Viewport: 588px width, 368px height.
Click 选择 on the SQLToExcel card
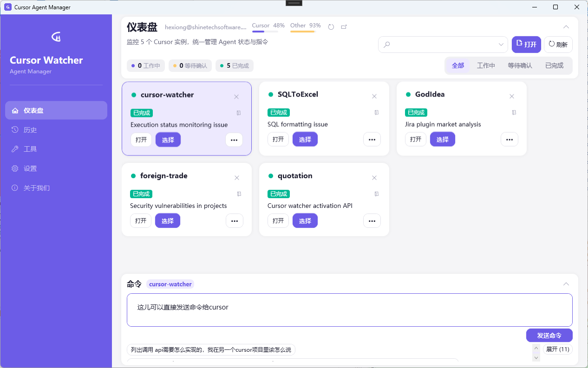click(305, 139)
